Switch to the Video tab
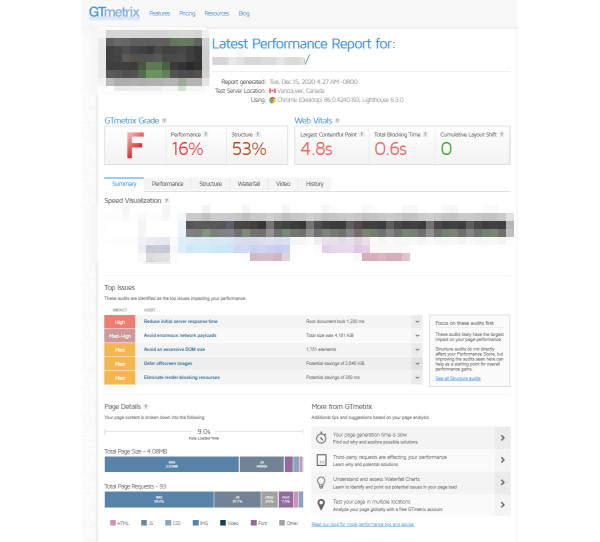 tap(283, 184)
